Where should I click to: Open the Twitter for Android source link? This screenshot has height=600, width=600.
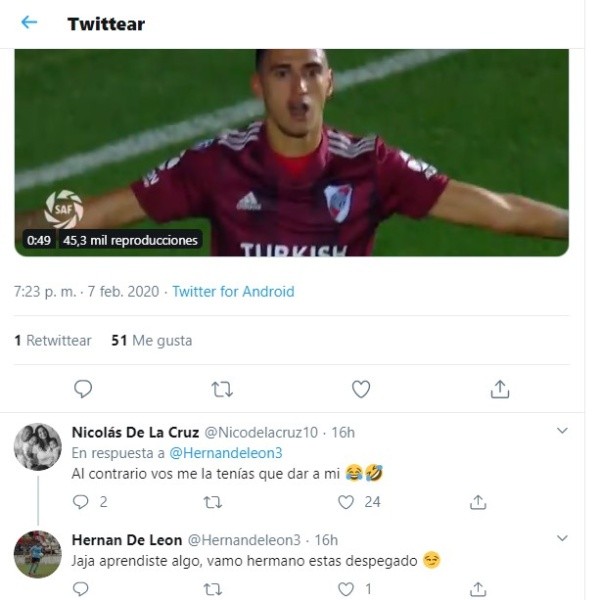pos(233,292)
